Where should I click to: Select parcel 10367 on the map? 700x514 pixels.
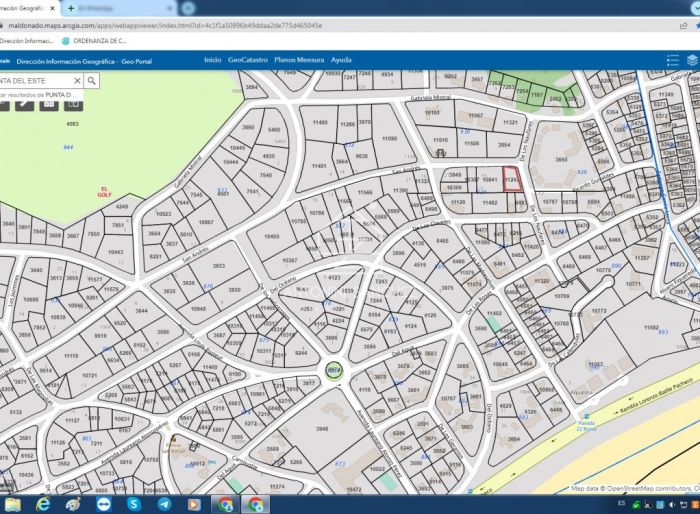[x=289, y=260]
